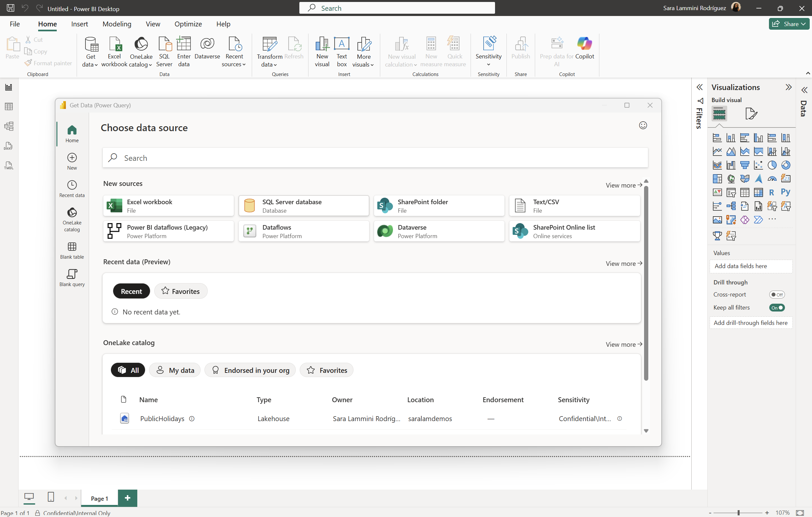Click New in Get Data sidebar

point(72,161)
